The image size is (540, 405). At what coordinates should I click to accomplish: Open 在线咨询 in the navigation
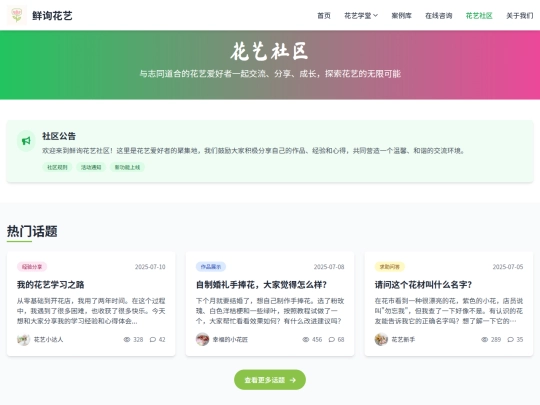(438, 15)
